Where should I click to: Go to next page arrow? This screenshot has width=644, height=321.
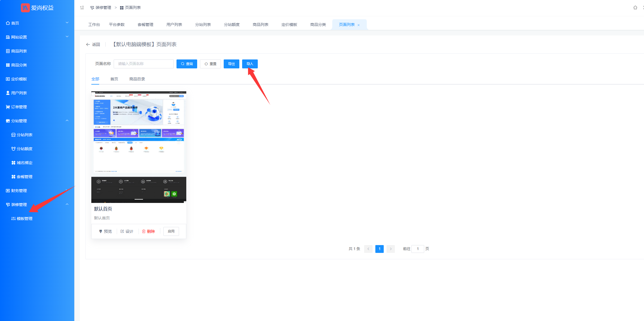click(x=391, y=249)
